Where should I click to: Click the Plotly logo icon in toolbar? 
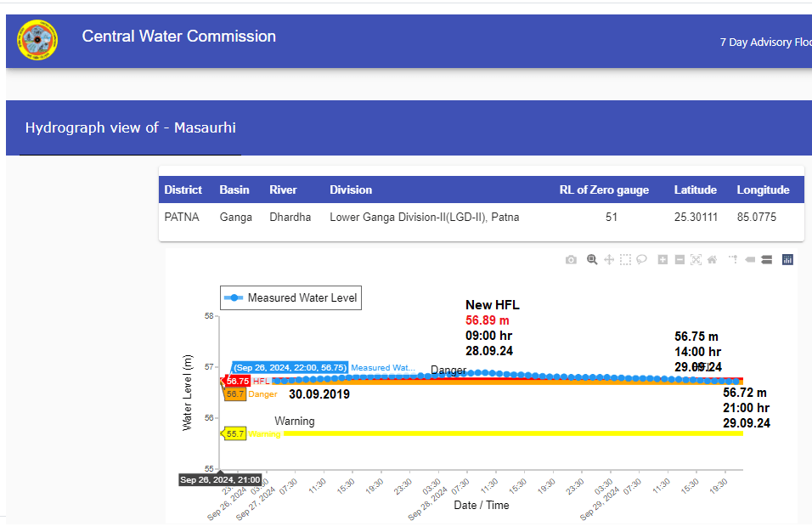click(x=787, y=259)
